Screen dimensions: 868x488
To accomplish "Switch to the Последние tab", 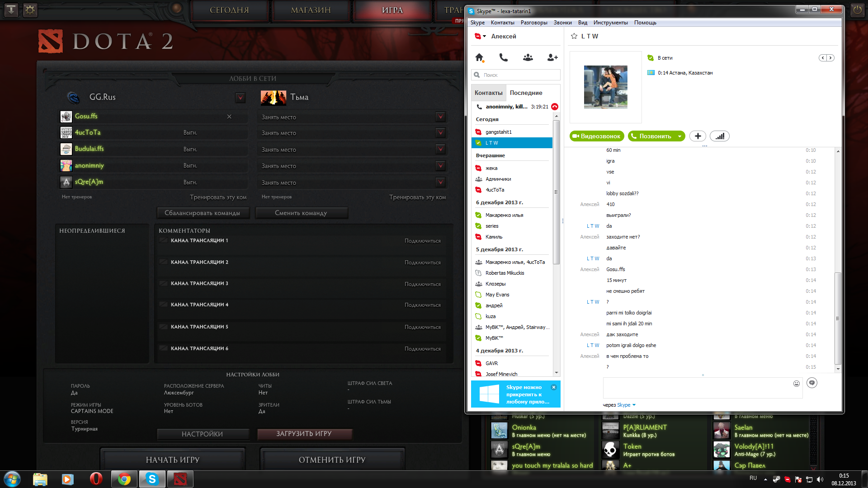I will coord(526,93).
